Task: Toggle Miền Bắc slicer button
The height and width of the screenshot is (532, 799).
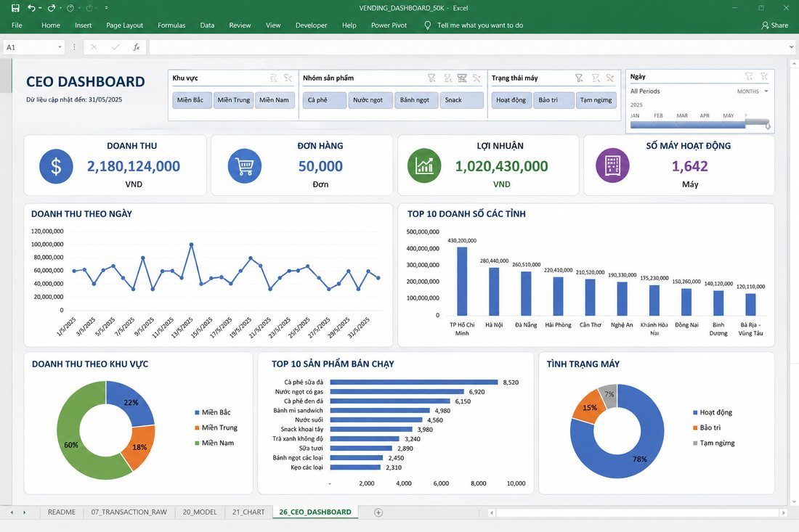Action: coord(190,100)
